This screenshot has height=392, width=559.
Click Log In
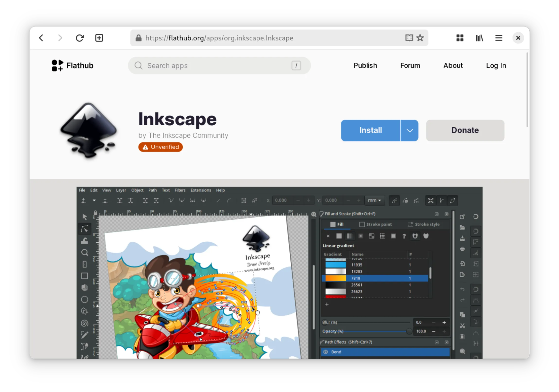click(x=496, y=66)
